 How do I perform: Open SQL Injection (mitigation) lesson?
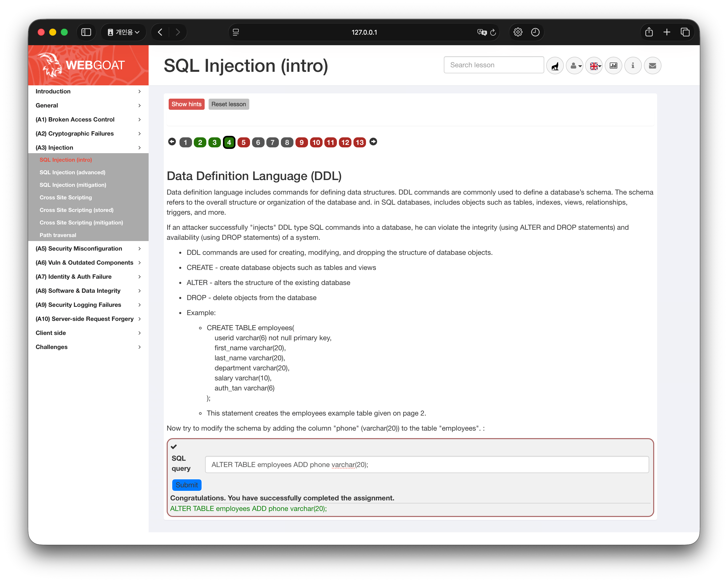pos(73,185)
